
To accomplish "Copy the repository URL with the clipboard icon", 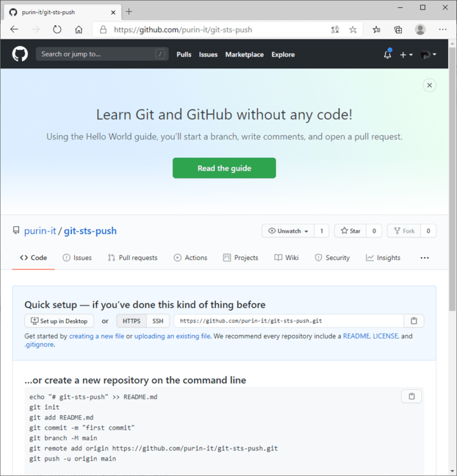I will pyautogui.click(x=414, y=321).
